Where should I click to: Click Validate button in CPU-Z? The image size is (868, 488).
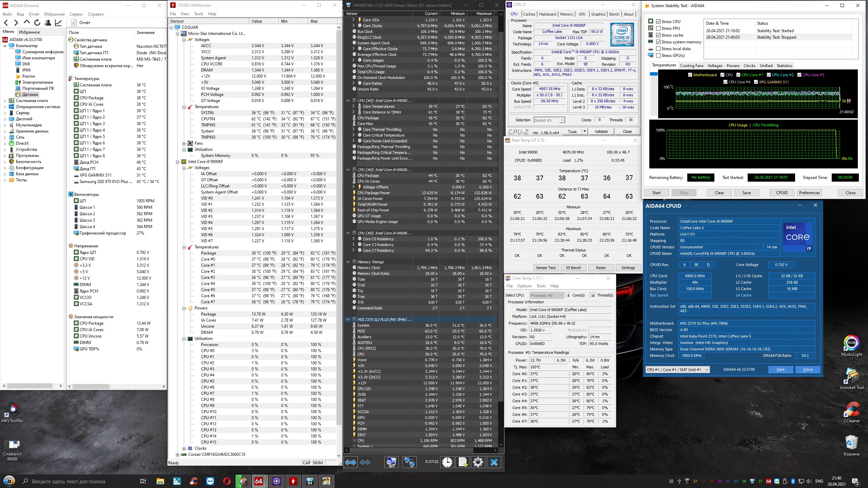coord(601,132)
